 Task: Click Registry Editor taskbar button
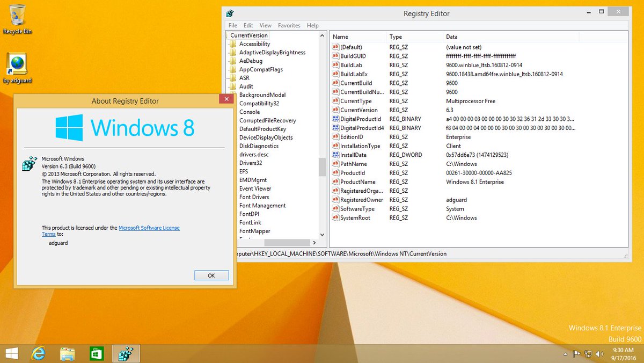pos(126,353)
